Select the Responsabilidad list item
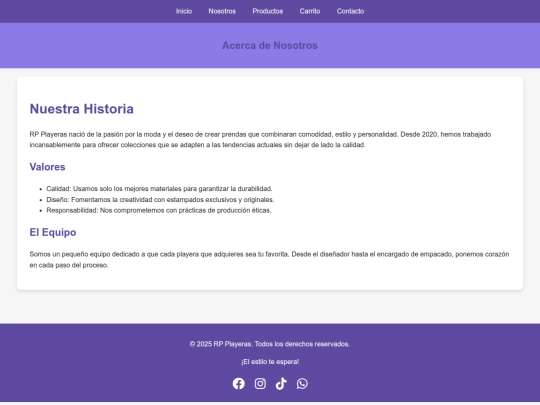This screenshot has height=405, width=540. (159, 210)
